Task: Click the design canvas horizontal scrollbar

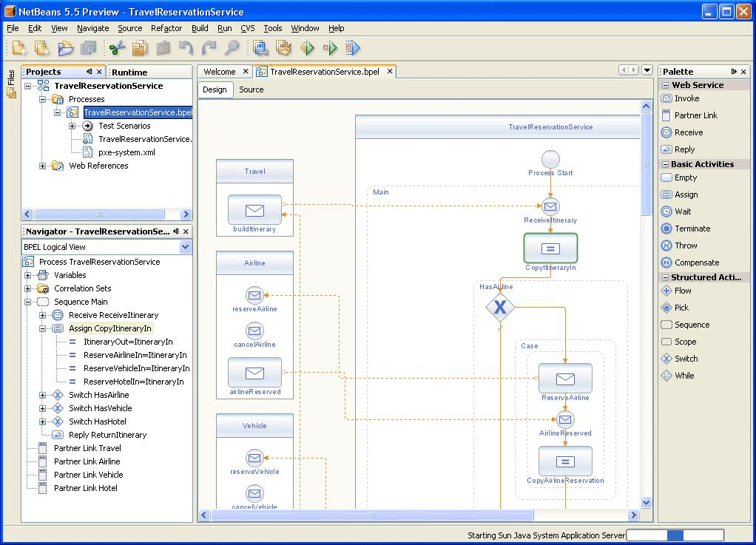Action: click(x=372, y=515)
